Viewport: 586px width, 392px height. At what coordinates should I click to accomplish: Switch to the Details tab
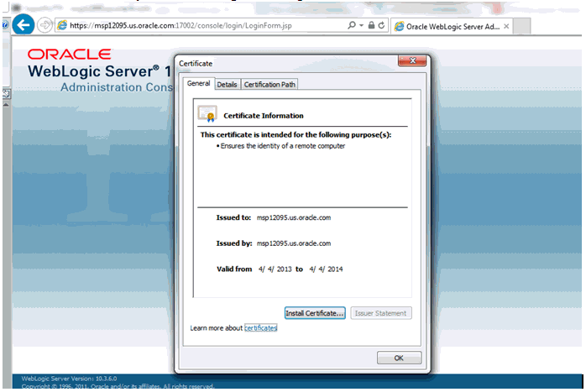(x=227, y=85)
